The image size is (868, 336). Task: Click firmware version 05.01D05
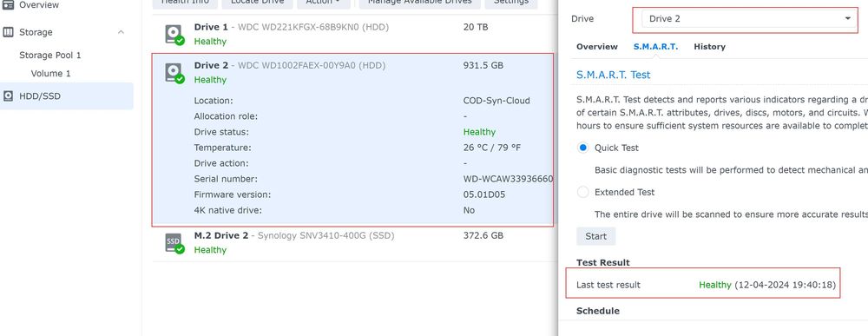(484, 194)
